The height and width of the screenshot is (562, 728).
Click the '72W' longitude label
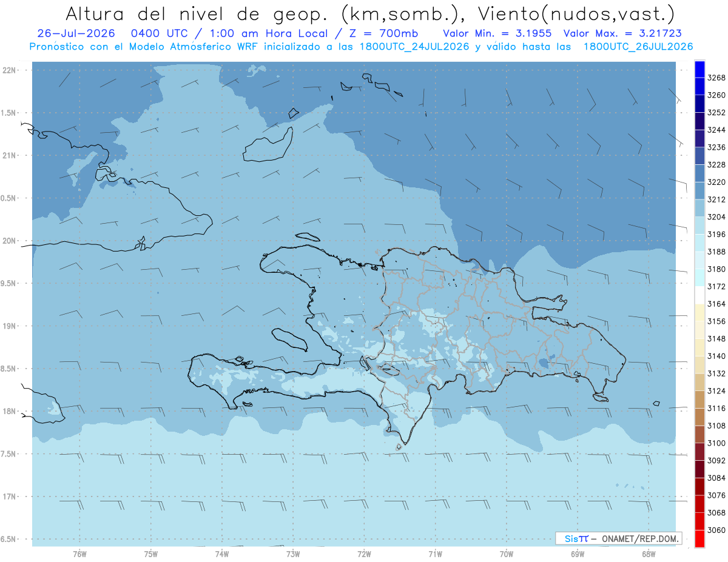[364, 554]
